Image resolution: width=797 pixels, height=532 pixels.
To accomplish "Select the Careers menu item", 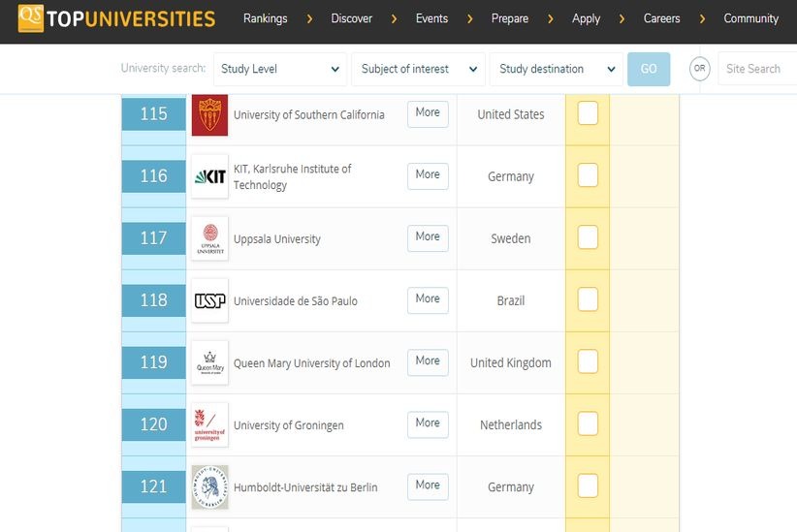I will [661, 18].
